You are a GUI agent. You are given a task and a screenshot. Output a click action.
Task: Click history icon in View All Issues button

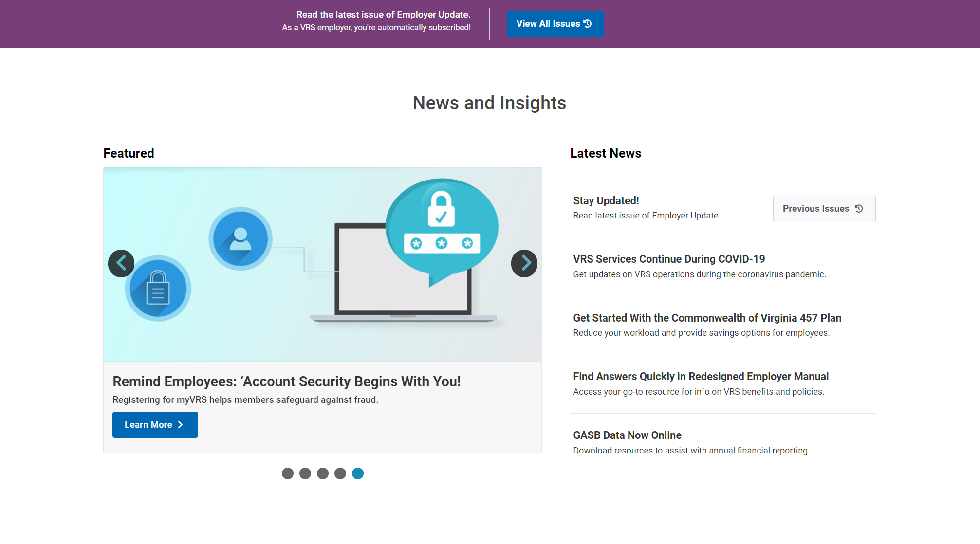coord(588,23)
